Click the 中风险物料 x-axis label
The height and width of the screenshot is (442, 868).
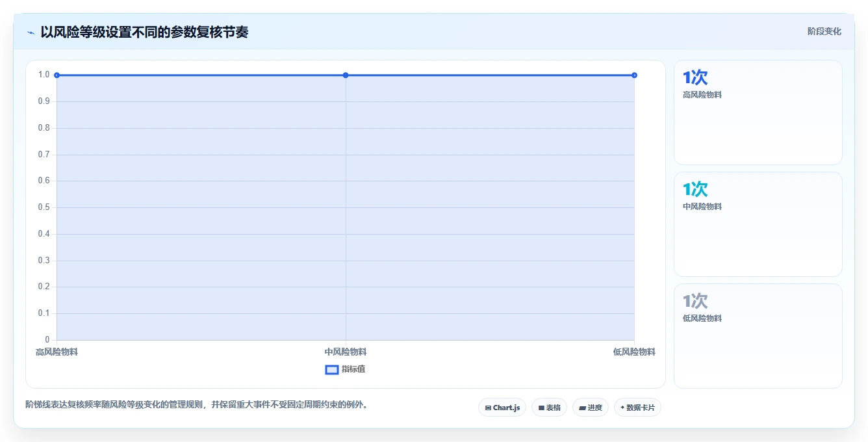point(346,352)
